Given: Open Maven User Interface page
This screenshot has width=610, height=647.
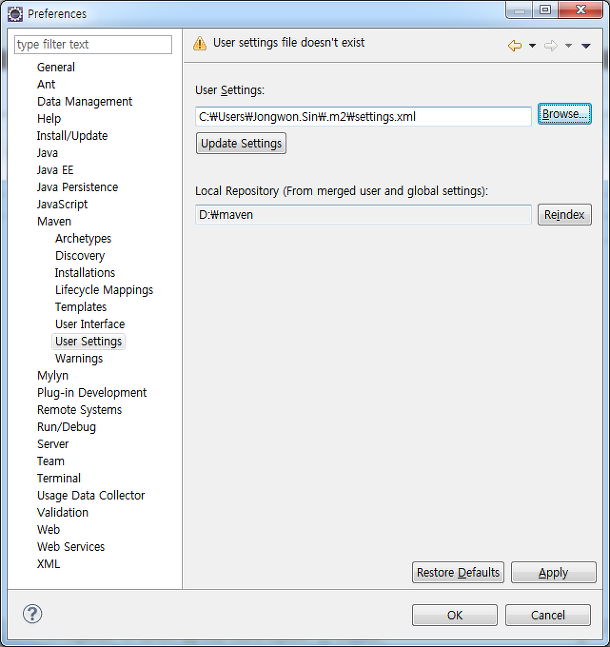Looking at the screenshot, I should click(90, 324).
